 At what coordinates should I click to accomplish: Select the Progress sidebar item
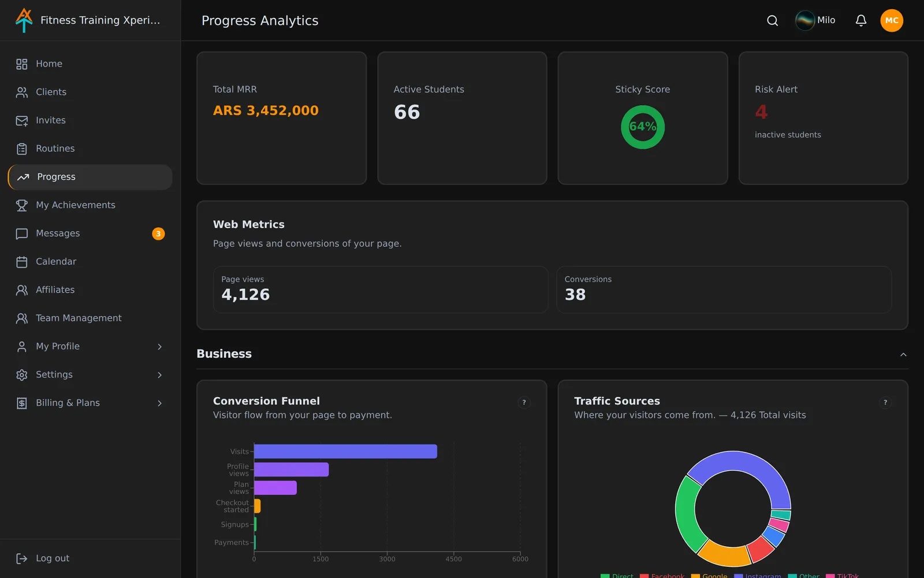pos(90,177)
